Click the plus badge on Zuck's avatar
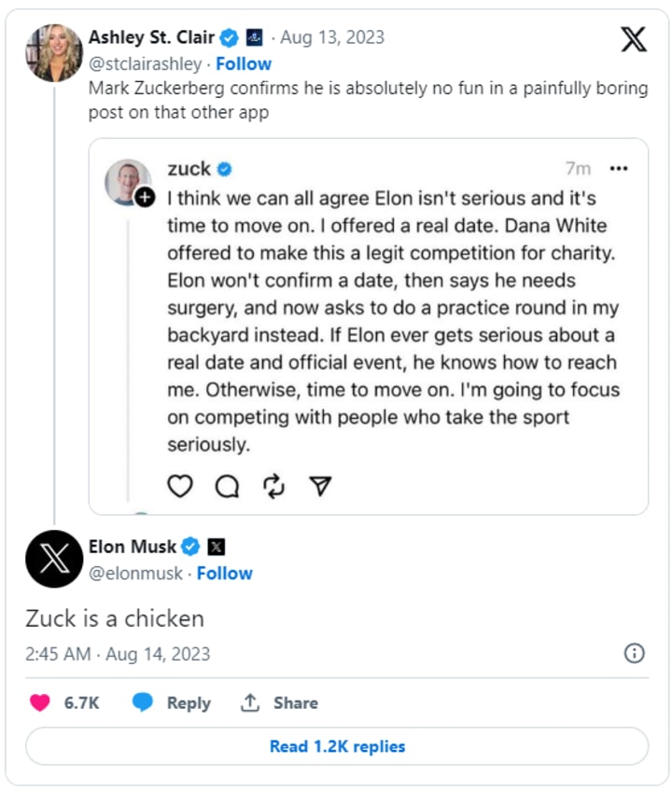 click(145, 198)
